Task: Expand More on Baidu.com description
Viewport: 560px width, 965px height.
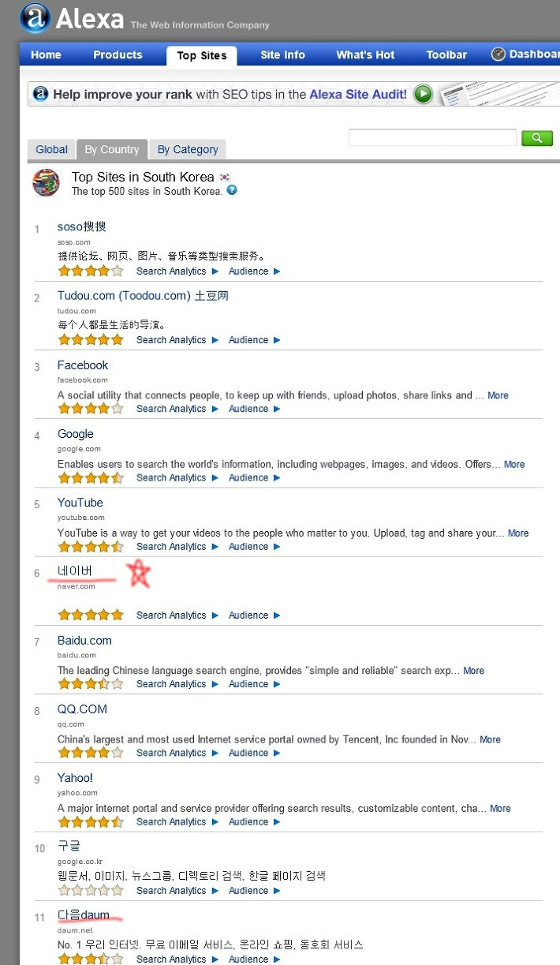Action: pos(474,671)
